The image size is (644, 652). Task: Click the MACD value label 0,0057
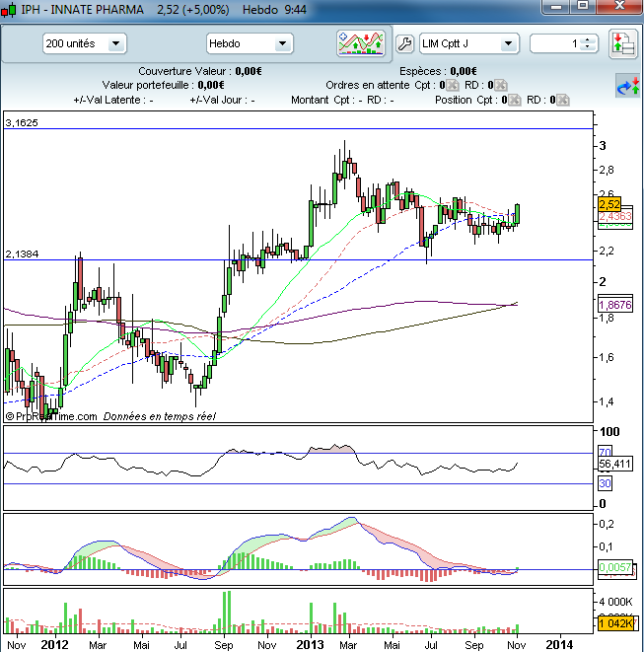[615, 567]
